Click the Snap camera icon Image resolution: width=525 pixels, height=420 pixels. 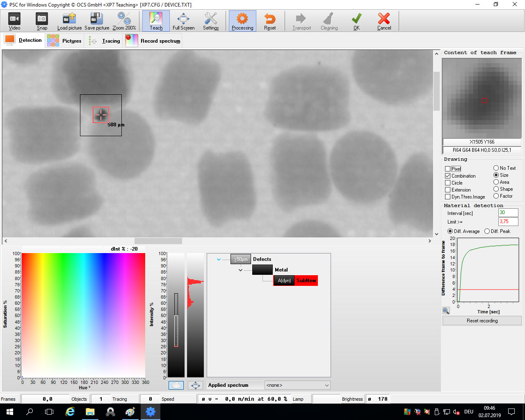click(x=42, y=19)
